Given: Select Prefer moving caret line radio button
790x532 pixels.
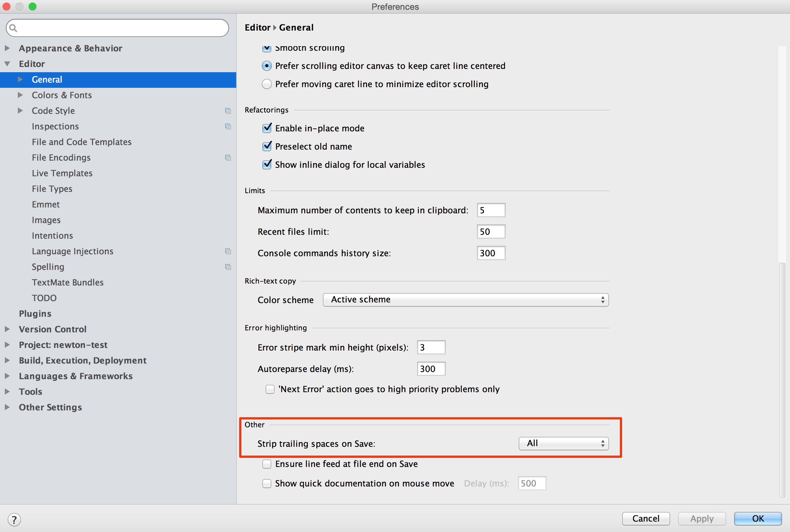Looking at the screenshot, I should (266, 84).
